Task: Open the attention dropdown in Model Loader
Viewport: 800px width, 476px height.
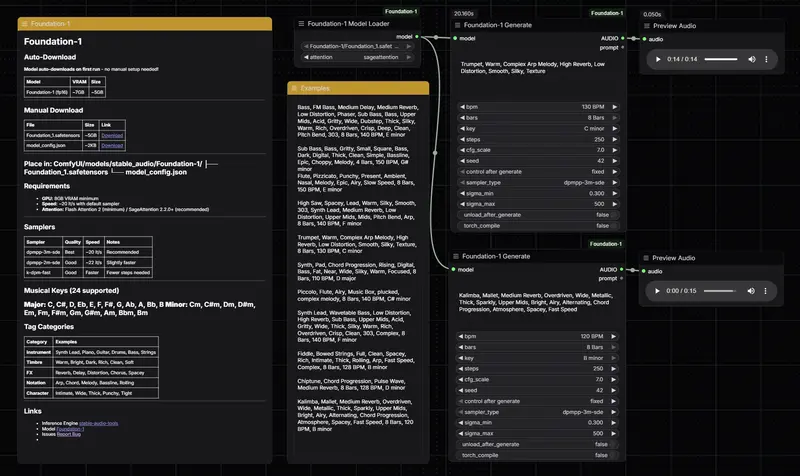Action: pos(359,57)
